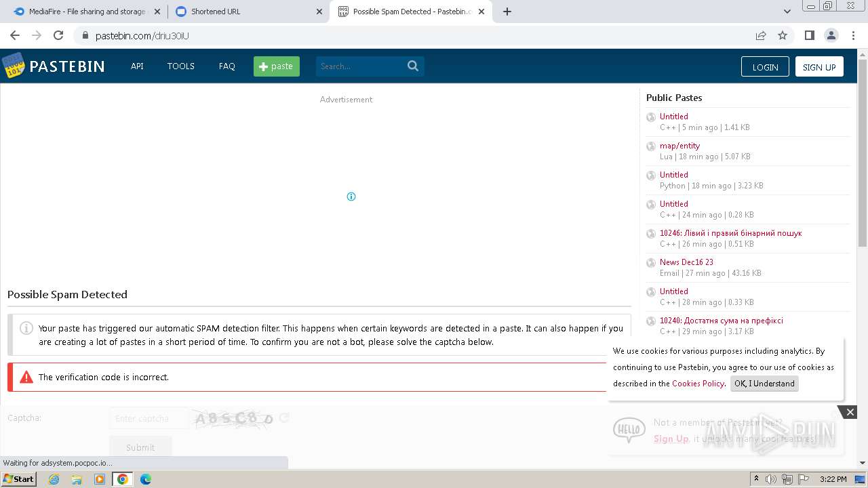Image resolution: width=868 pixels, height=488 pixels.
Task: Click the taskbar clock 3:22 PM
Action: tap(833, 479)
